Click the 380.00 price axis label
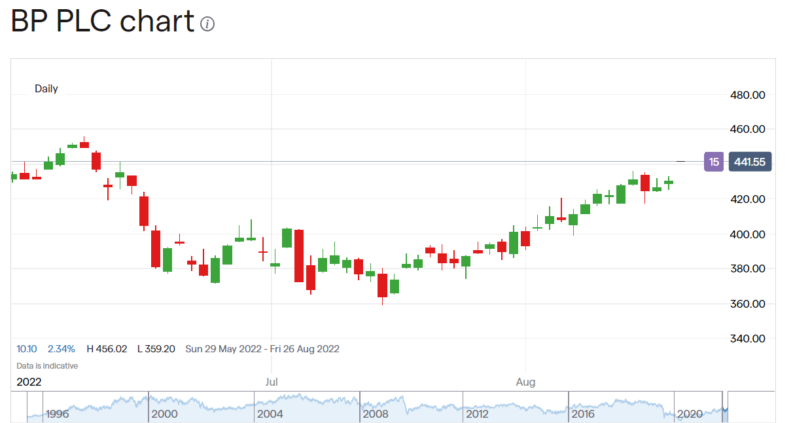 click(x=747, y=269)
